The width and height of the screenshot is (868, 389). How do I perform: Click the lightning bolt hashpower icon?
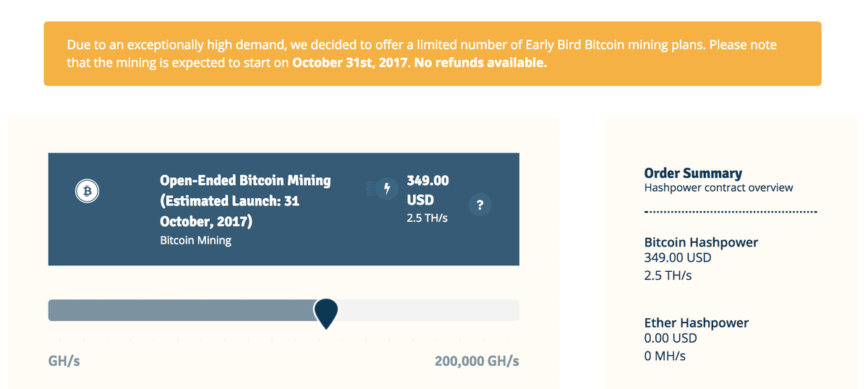(387, 188)
